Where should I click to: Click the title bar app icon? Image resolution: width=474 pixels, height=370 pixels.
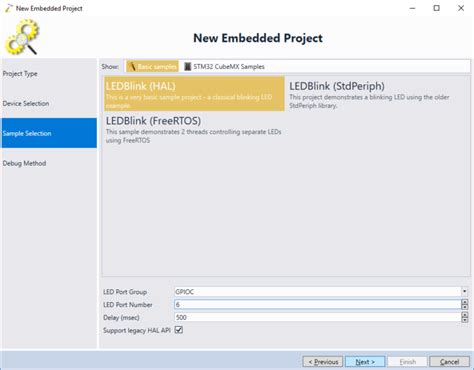[9, 8]
